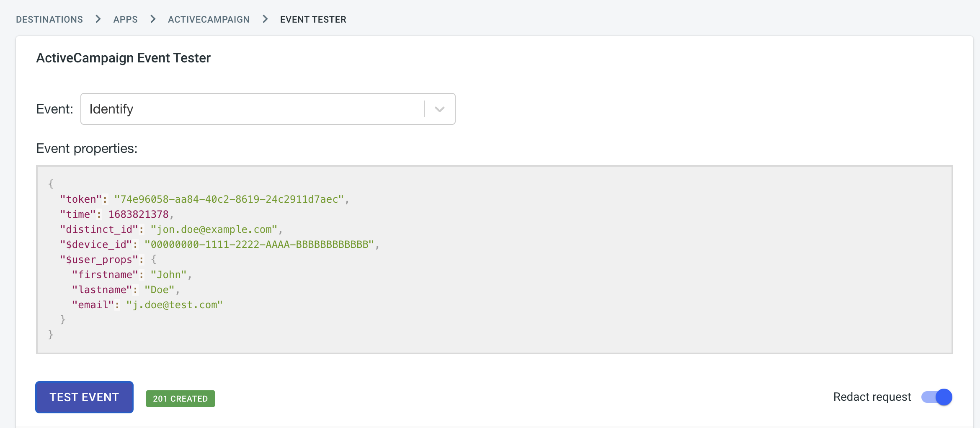Disable the Redact request toggle
Viewport: 980px width, 428px height.
point(936,397)
